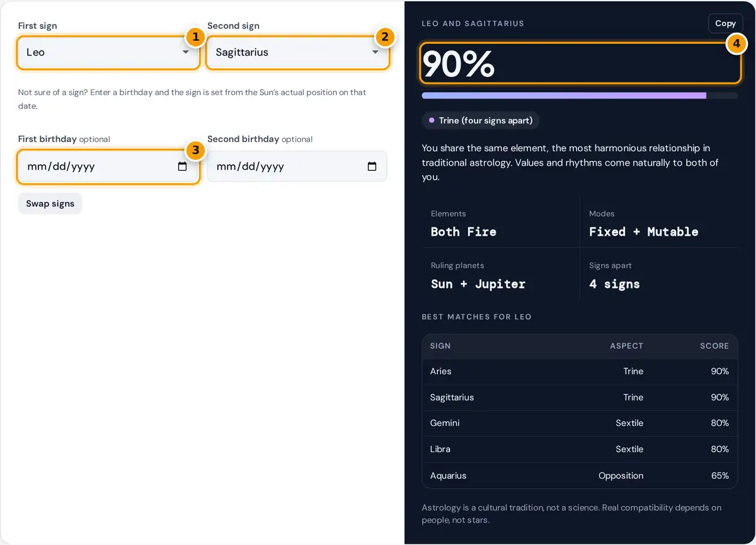Select the "4 signs" apart value
Image resolution: width=756 pixels, height=545 pixels.
[614, 284]
